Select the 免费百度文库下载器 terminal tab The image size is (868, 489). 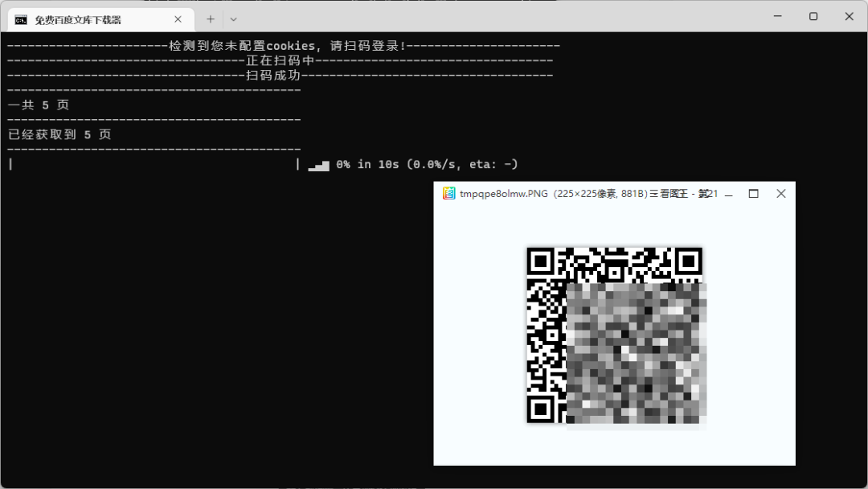click(x=100, y=19)
